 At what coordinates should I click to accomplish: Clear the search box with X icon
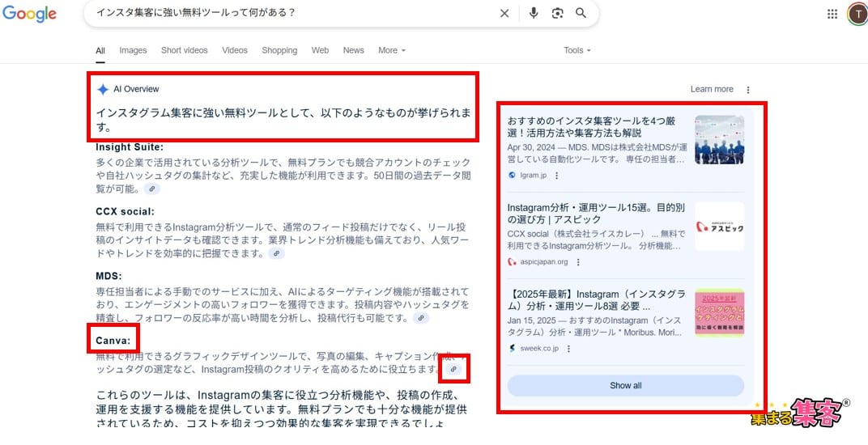pyautogui.click(x=504, y=13)
